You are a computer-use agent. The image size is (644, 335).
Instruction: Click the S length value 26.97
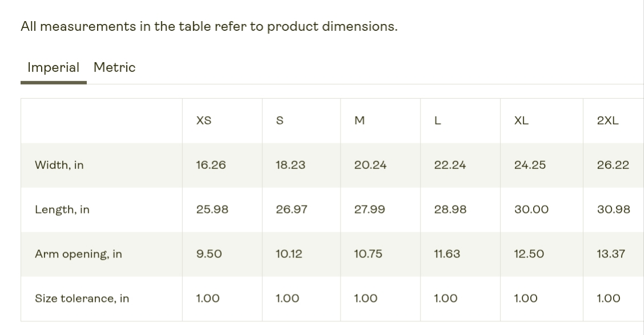coord(291,209)
